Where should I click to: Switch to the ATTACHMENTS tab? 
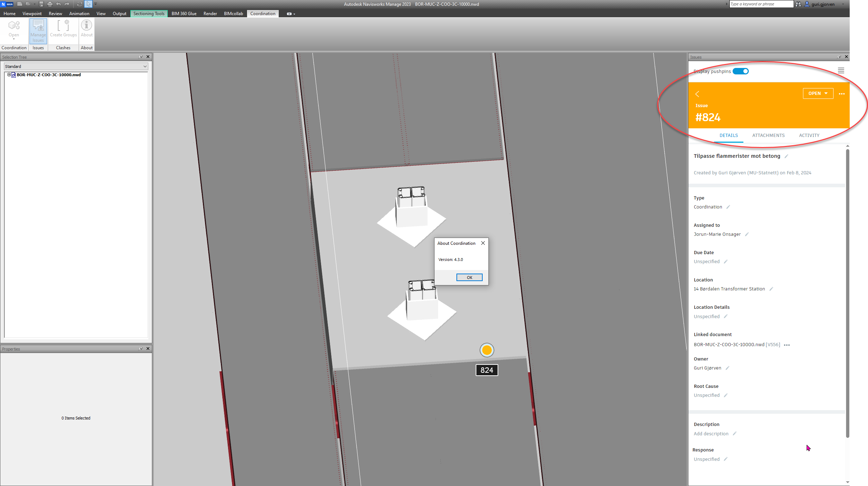768,136
